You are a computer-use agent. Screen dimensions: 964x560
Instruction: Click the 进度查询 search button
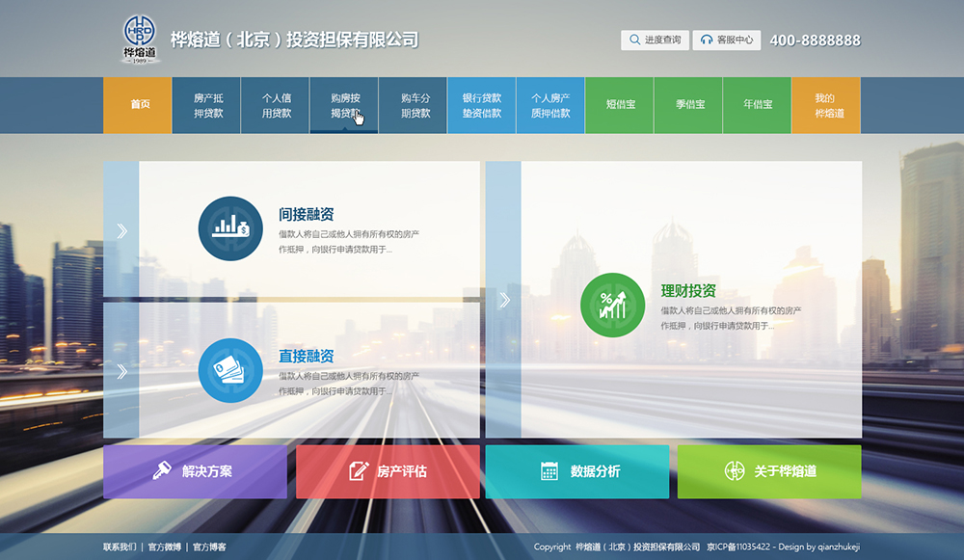655,40
